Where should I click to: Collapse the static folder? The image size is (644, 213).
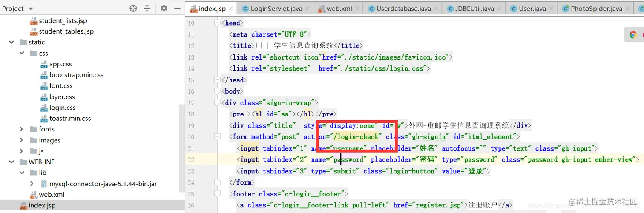pyautogui.click(x=11, y=42)
